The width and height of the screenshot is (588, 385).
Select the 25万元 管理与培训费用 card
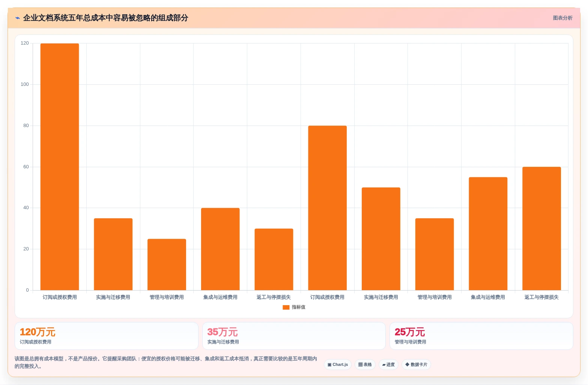(481, 336)
